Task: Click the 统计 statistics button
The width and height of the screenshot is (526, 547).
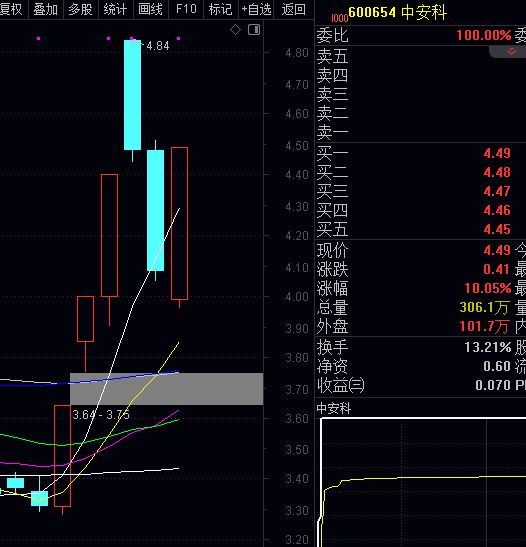Action: pos(115,9)
